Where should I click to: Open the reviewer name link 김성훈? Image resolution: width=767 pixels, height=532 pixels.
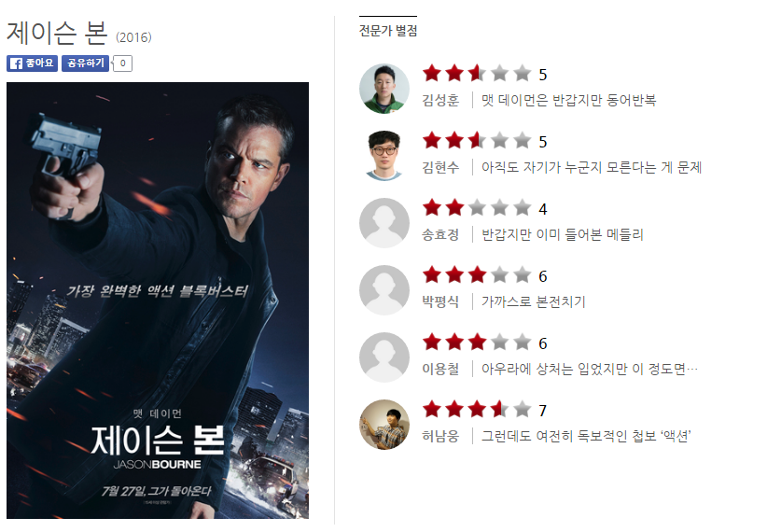pos(440,100)
